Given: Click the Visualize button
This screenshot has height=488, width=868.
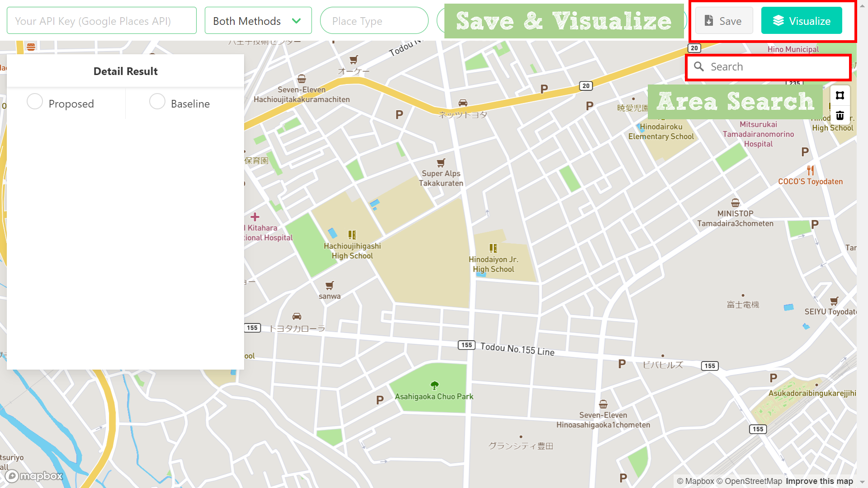Looking at the screenshot, I should coord(801,20).
